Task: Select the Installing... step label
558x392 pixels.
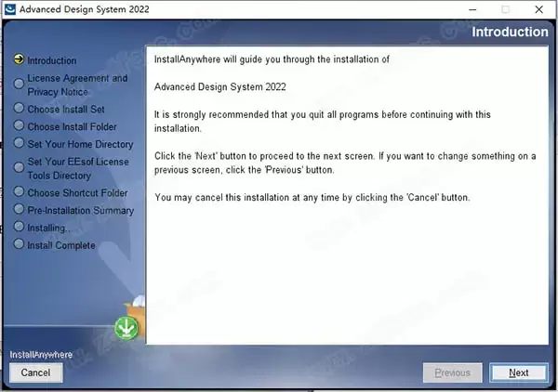Action: coord(49,228)
